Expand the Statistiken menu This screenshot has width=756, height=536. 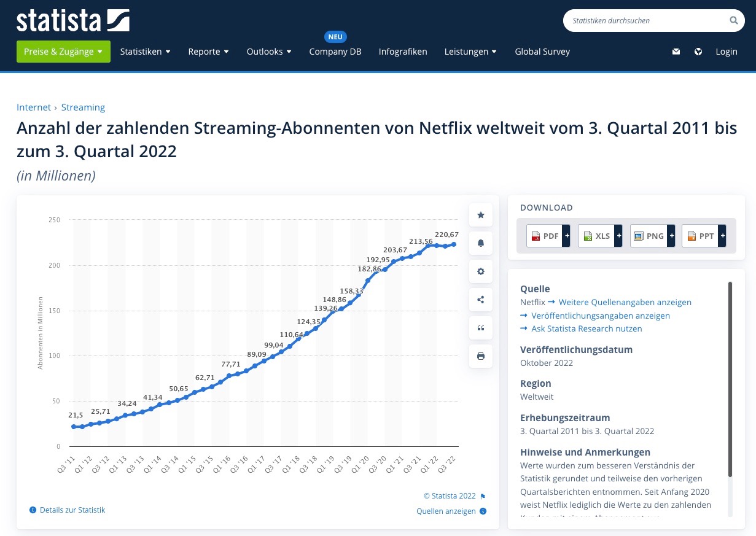(x=145, y=52)
